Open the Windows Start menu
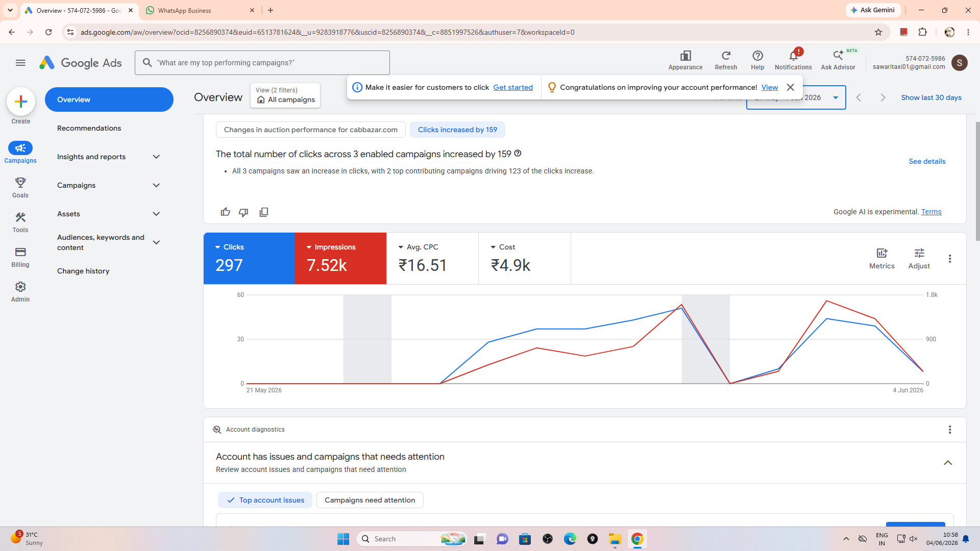 [x=343, y=539]
